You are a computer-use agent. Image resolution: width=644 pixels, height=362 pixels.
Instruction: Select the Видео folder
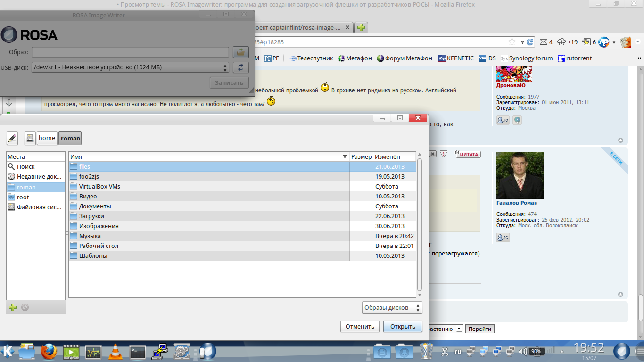pos(242,197)
